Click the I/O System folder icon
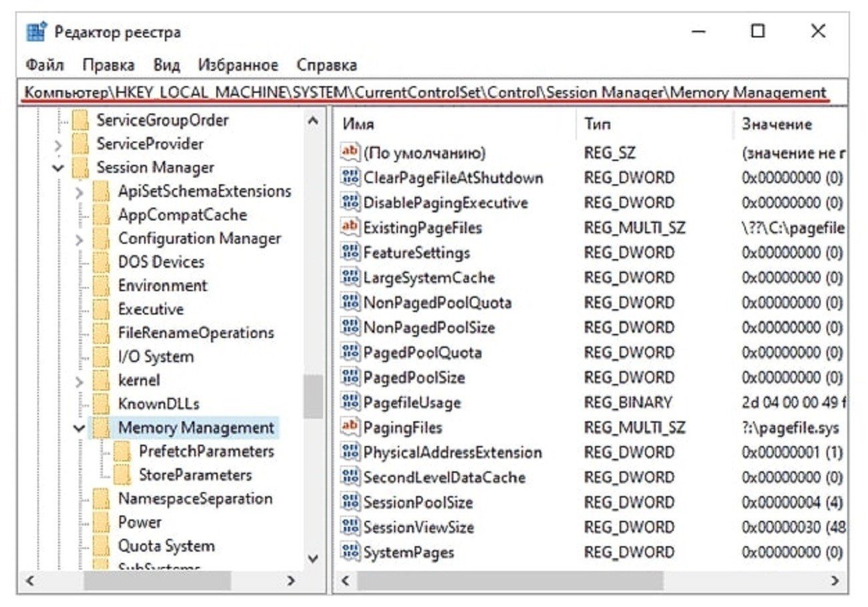 101,357
